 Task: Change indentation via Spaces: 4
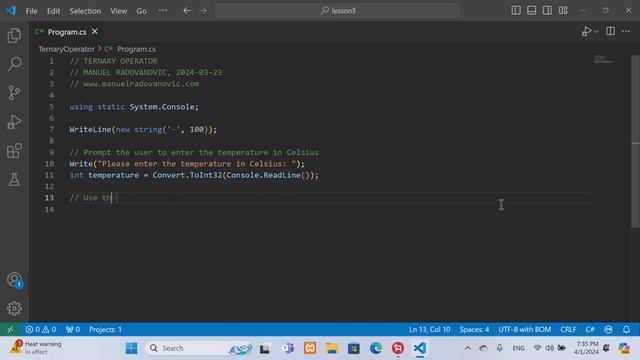pos(474,329)
